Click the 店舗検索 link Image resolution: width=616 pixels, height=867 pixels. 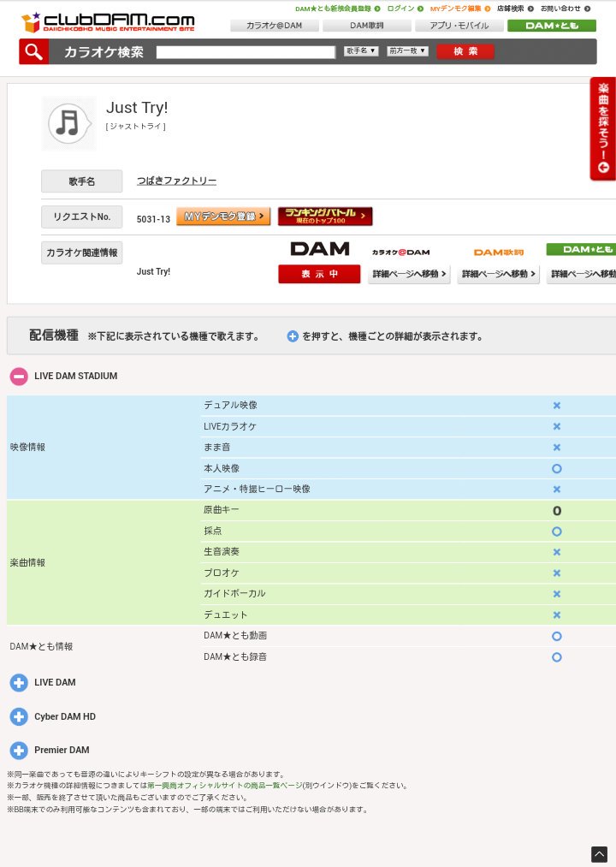515,9
